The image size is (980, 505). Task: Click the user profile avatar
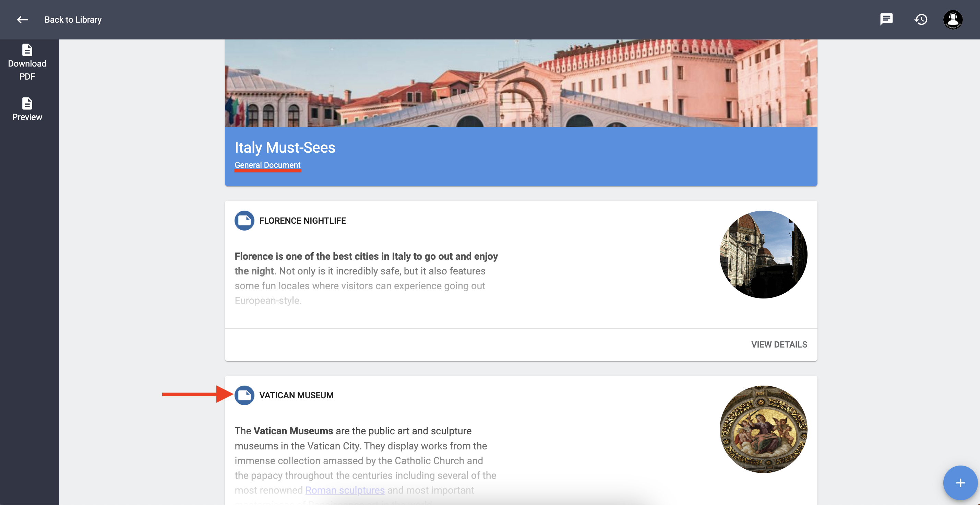tap(953, 20)
